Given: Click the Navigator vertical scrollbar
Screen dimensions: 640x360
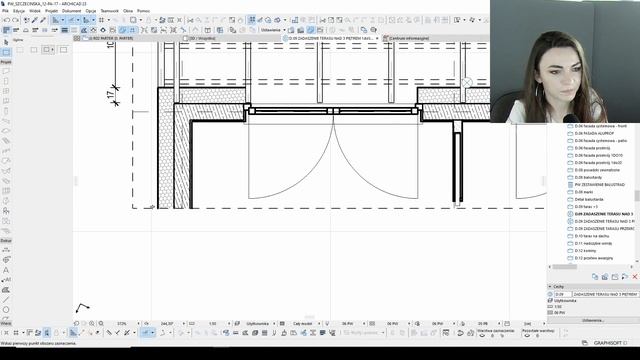Looking at the screenshot, I should [637, 195].
